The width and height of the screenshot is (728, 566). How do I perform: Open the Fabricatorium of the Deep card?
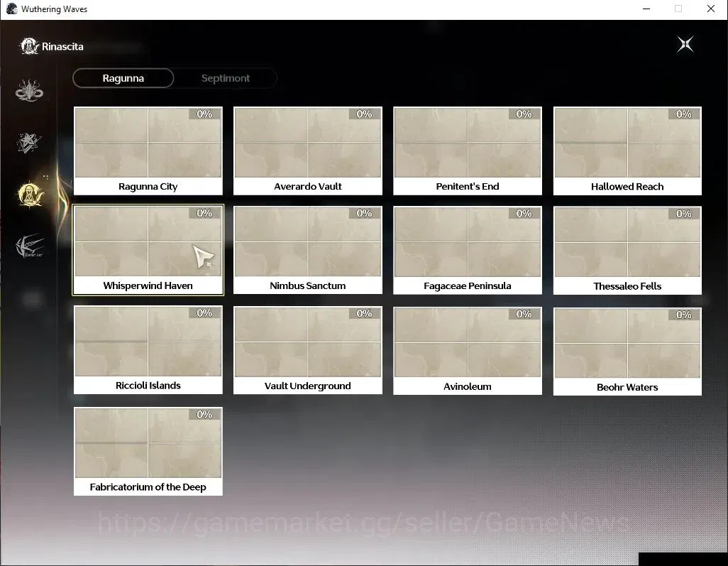point(148,451)
